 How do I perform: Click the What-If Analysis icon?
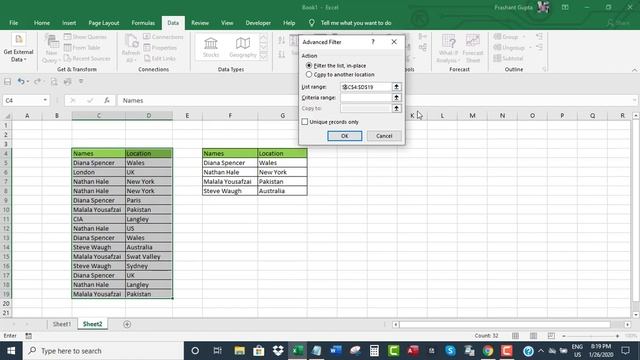pos(448,48)
